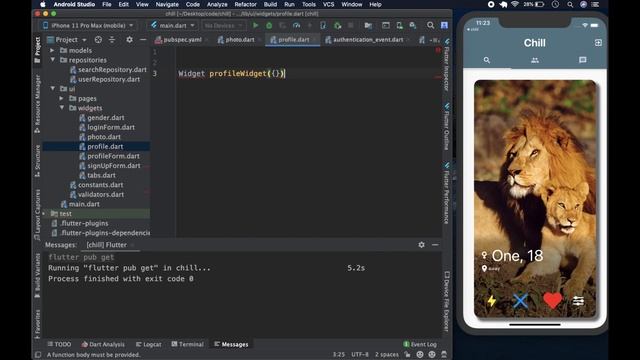Open the Terminal tool window

[187, 344]
